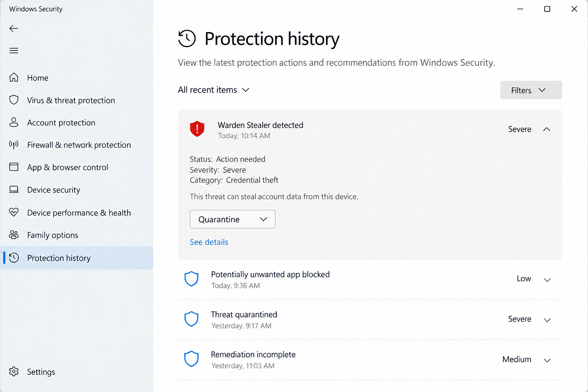Click the Warden Stealer detected title
Image resolution: width=588 pixels, height=392 pixels.
pos(260,125)
